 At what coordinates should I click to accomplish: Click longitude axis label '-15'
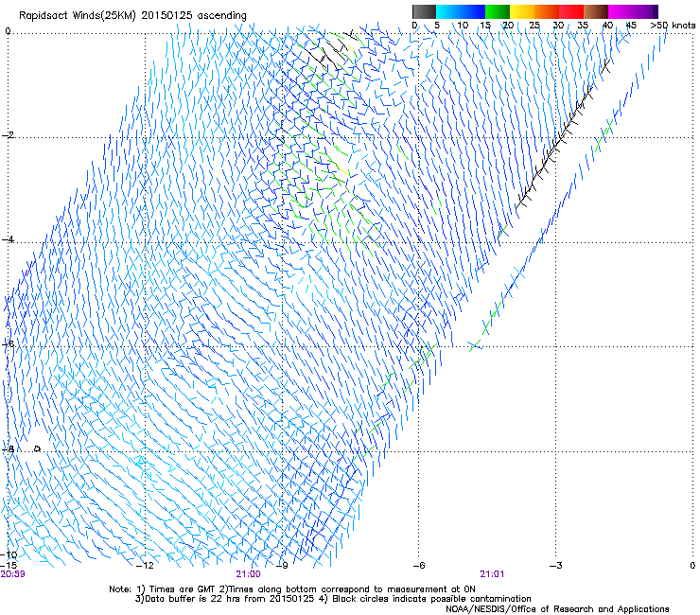tap(9, 565)
